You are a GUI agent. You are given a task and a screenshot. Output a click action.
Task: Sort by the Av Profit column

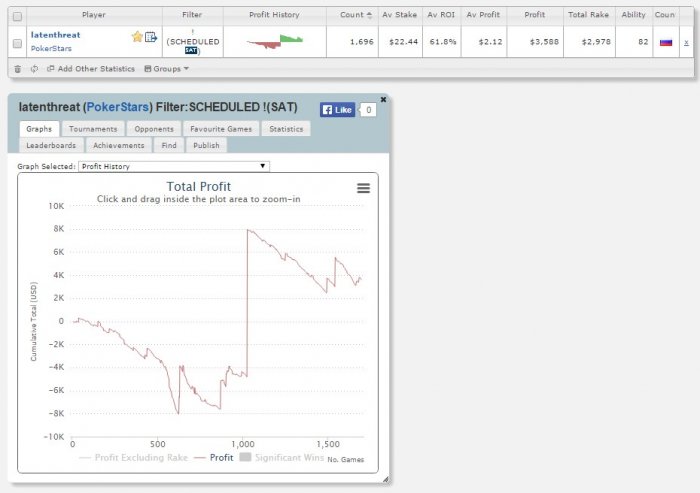pyautogui.click(x=483, y=15)
